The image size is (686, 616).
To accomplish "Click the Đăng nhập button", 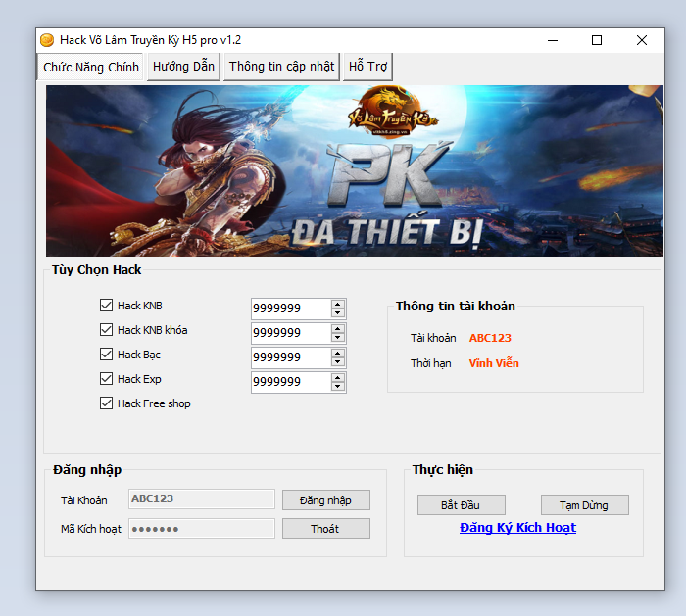I will point(326,500).
